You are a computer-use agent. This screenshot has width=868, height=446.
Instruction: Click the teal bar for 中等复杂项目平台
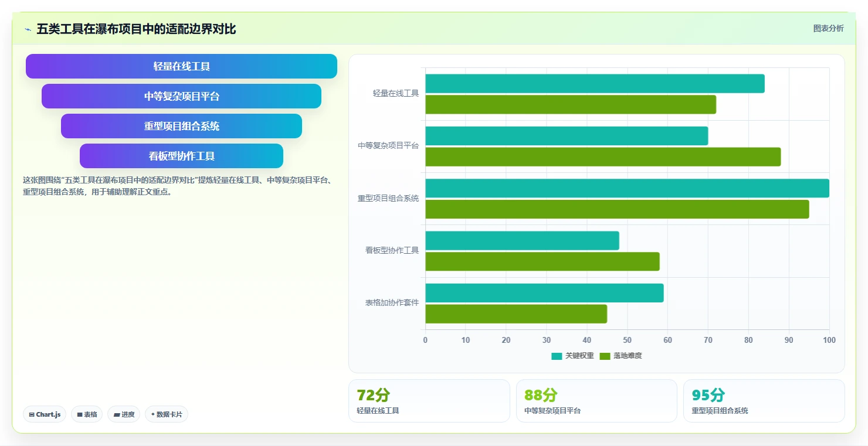click(567, 136)
